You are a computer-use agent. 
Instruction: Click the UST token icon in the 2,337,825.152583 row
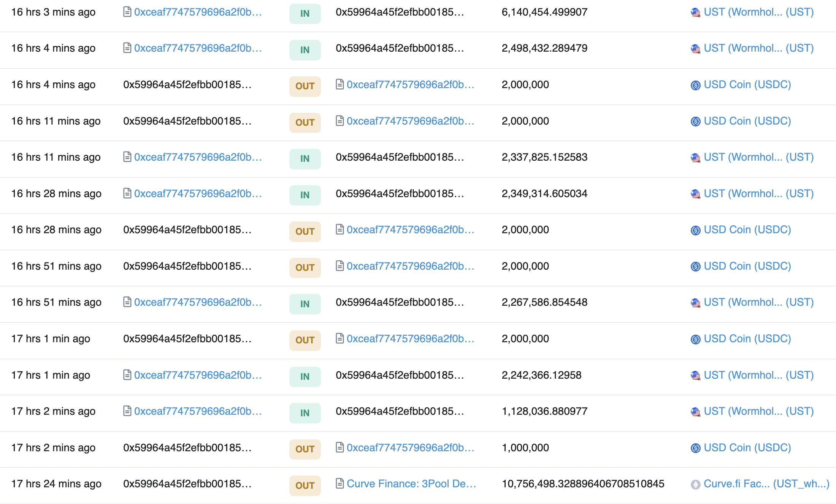click(x=695, y=158)
